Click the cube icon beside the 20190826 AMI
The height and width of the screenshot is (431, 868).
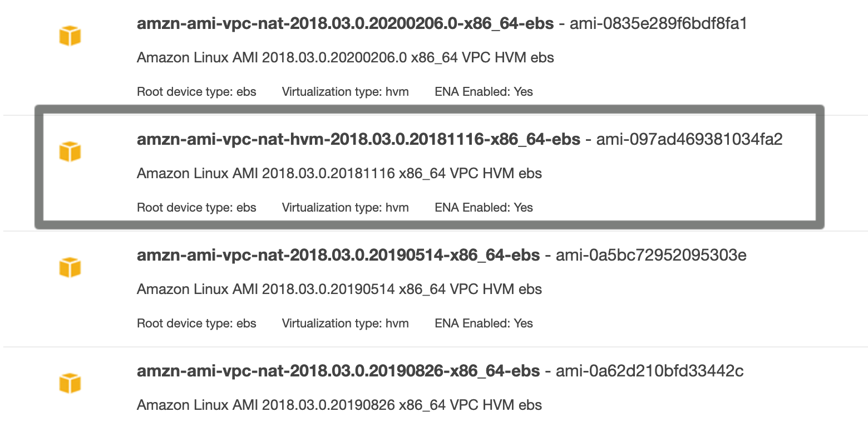(x=70, y=383)
